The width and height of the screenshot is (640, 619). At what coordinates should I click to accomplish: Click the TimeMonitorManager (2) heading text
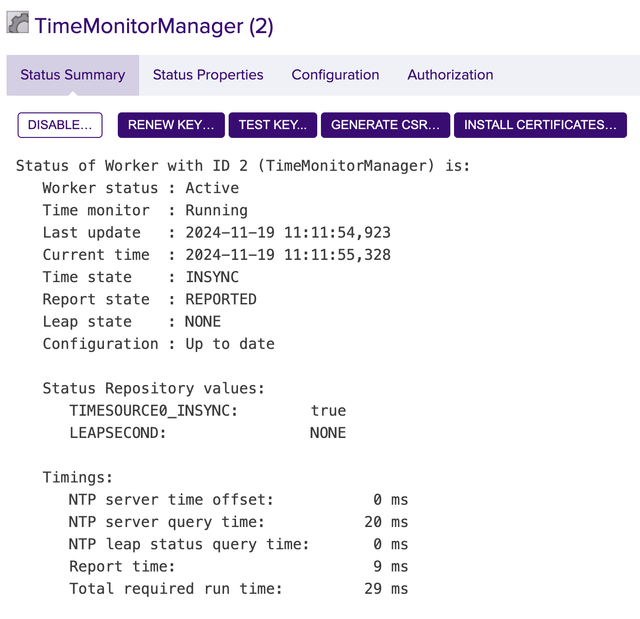click(154, 26)
